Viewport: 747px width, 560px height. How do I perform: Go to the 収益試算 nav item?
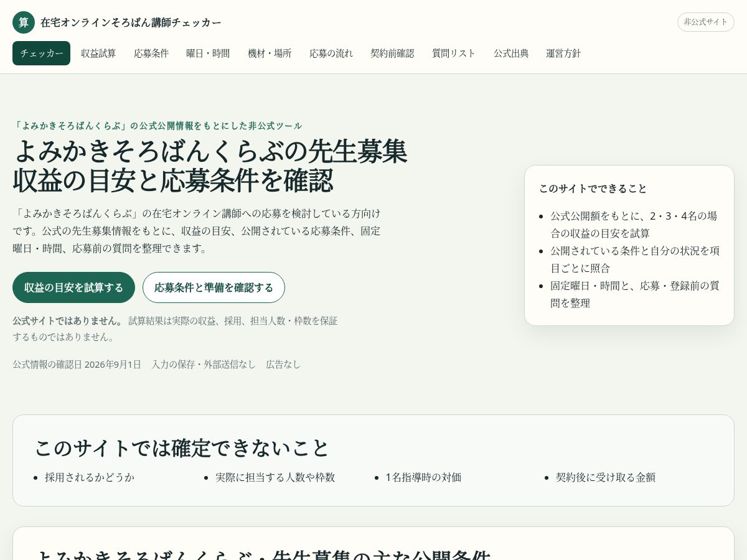(98, 54)
